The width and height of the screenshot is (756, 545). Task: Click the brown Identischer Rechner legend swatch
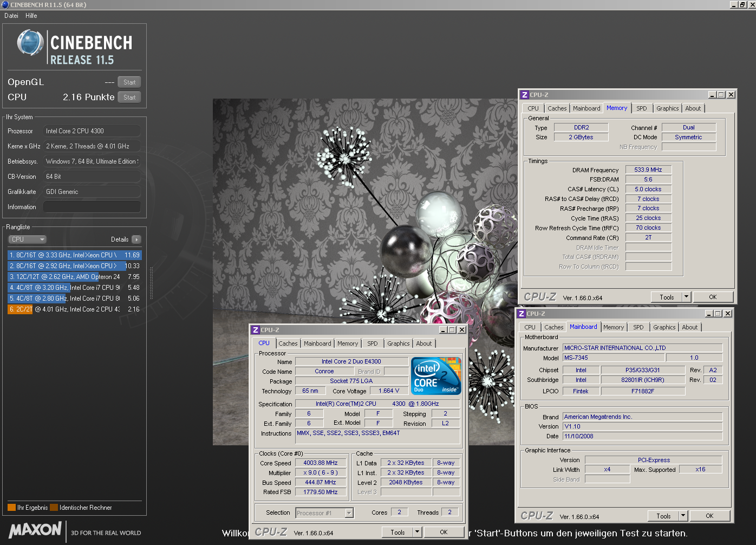[x=54, y=508]
